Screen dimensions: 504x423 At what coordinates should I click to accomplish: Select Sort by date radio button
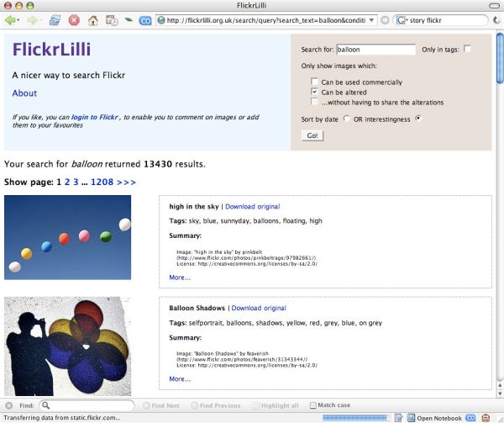346,119
